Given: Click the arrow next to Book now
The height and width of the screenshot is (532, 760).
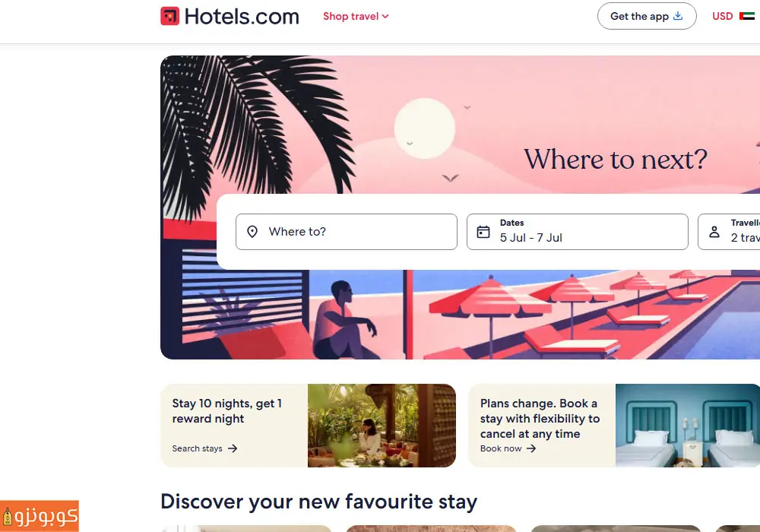Looking at the screenshot, I should coord(531,448).
